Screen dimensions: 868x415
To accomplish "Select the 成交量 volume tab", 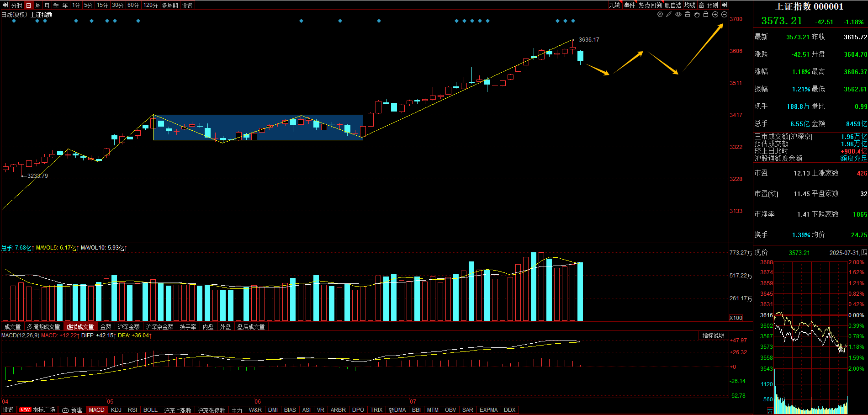I will point(13,327).
